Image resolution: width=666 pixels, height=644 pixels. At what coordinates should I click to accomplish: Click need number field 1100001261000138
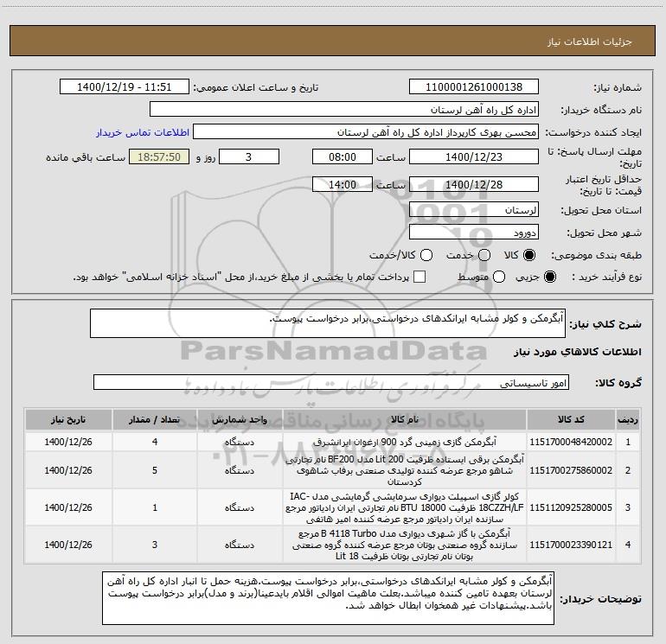tap(474, 87)
